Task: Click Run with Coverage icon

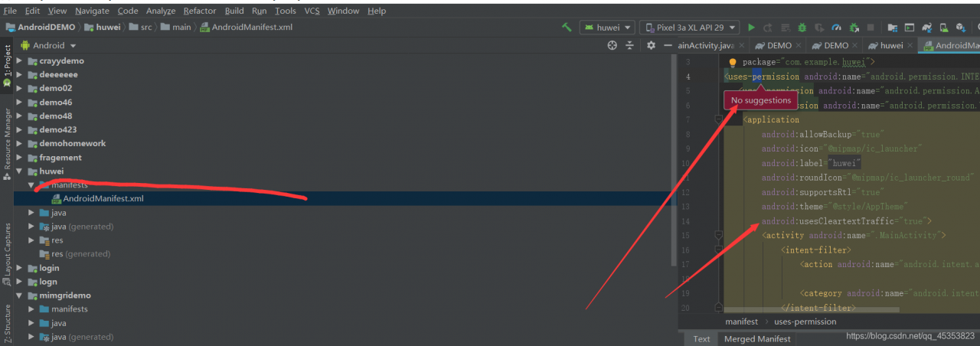Action: click(819, 28)
